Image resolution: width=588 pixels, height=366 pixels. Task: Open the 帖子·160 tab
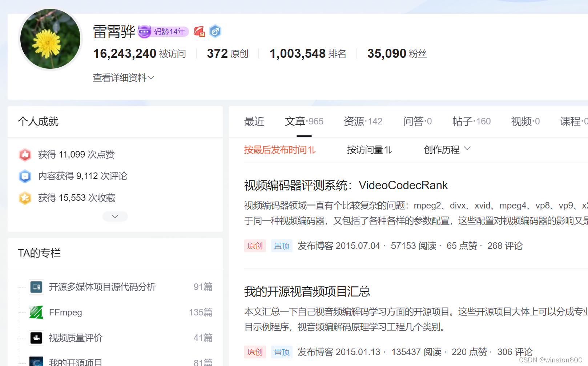(471, 121)
